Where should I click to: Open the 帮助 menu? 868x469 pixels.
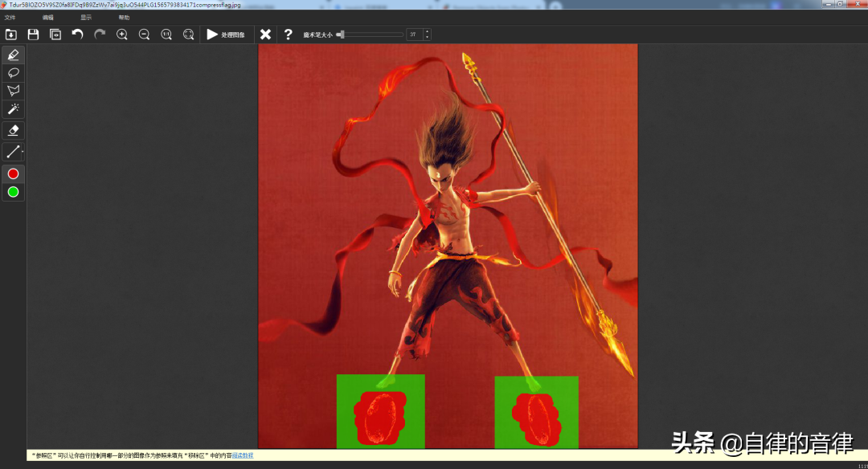(124, 18)
